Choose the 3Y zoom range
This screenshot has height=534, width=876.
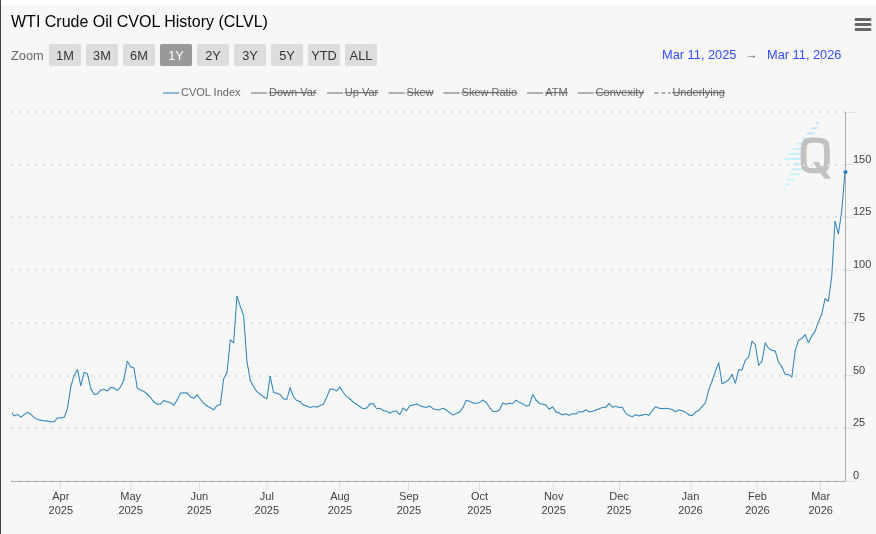click(x=250, y=55)
